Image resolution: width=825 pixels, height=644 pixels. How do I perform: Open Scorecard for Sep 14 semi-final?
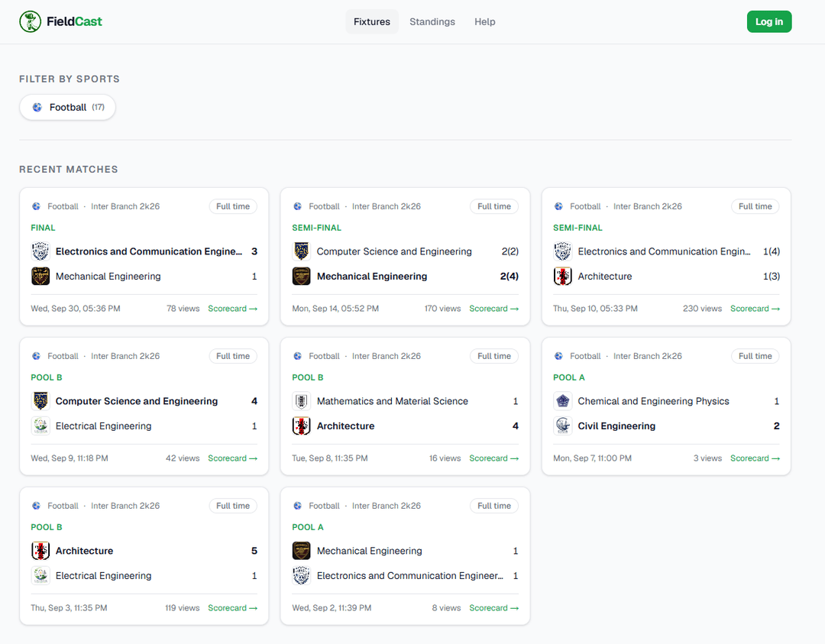point(493,309)
